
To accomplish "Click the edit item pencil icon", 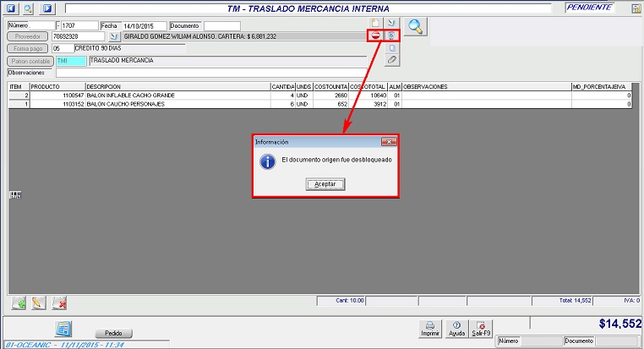I will click(x=38, y=303).
